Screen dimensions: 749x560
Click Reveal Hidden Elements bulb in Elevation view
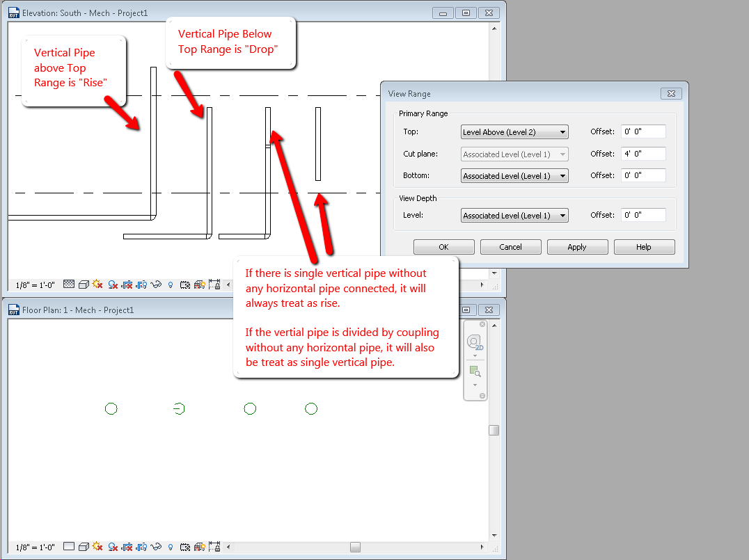(x=171, y=285)
